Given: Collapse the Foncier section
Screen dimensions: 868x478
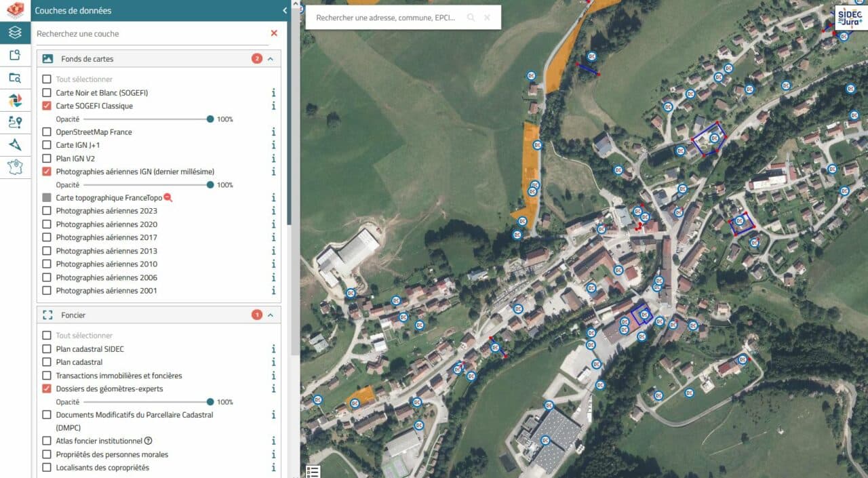Looking at the screenshot, I should click(270, 315).
